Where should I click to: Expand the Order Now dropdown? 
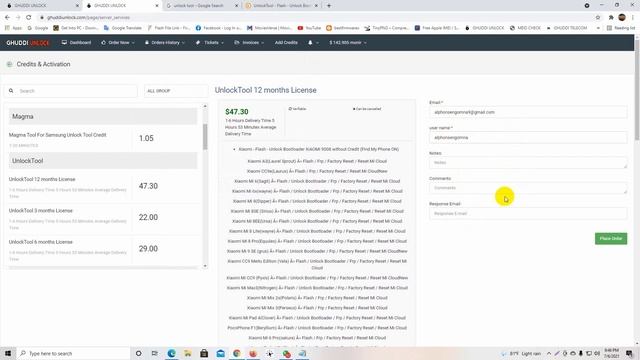[x=118, y=42]
